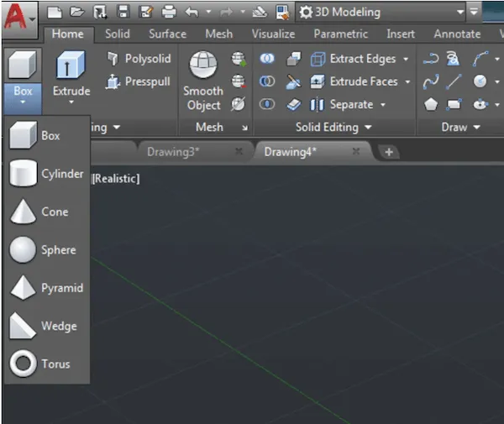Open the Separate dropdown arrow

click(x=383, y=105)
